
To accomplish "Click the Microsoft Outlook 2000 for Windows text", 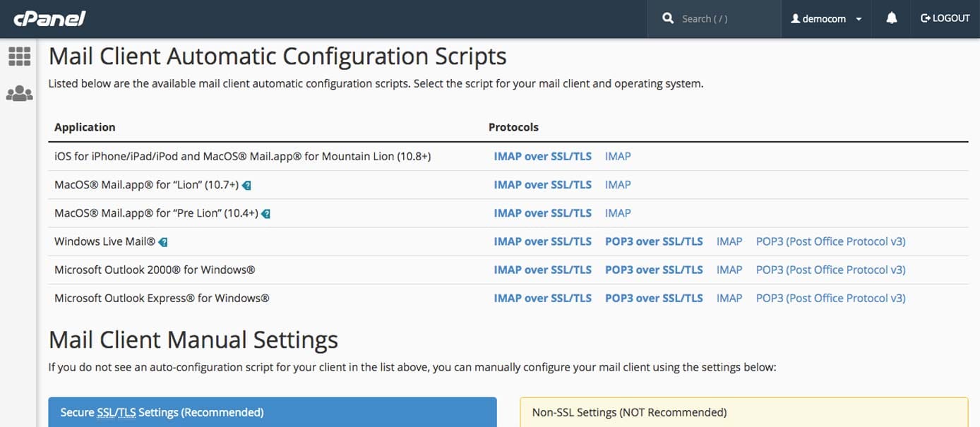I will 155,270.
